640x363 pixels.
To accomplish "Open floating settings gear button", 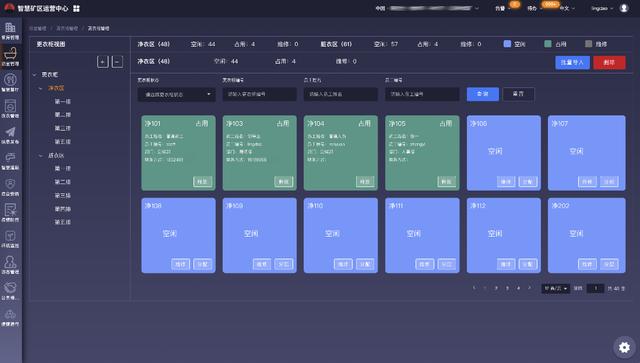I will pyautogui.click(x=624, y=347).
